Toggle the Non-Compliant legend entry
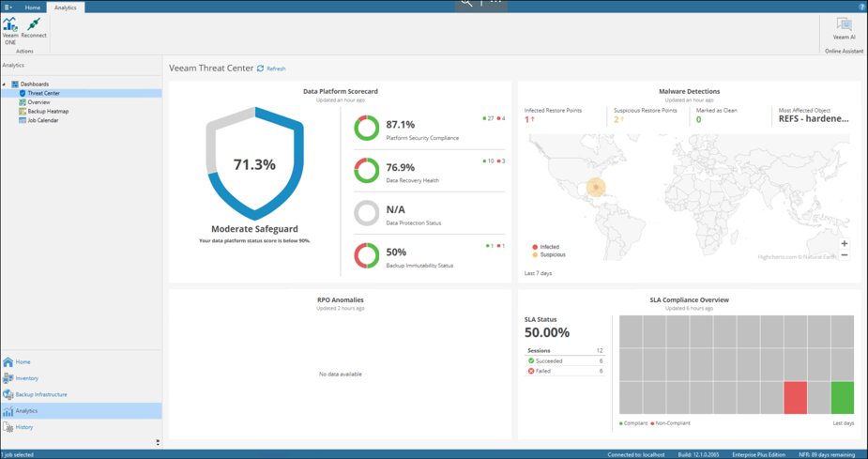Image resolution: width=868 pixels, height=459 pixels. pyautogui.click(x=671, y=423)
